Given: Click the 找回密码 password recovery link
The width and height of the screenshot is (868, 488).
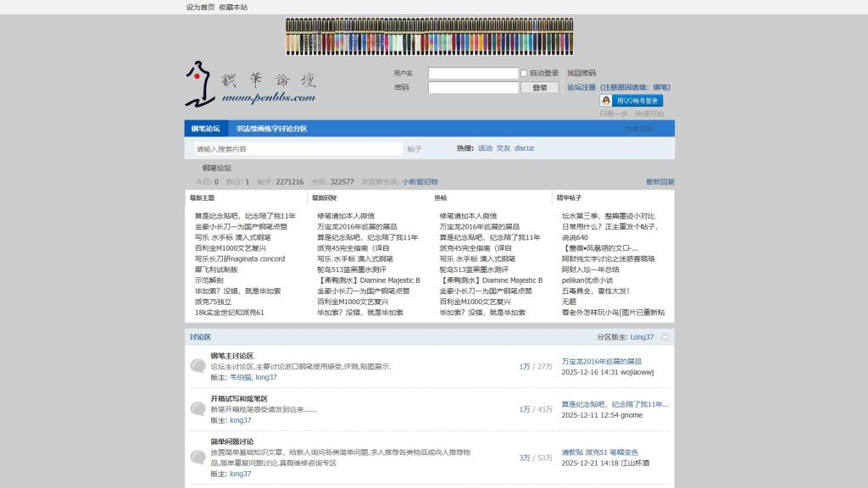Looking at the screenshot, I should (581, 74).
